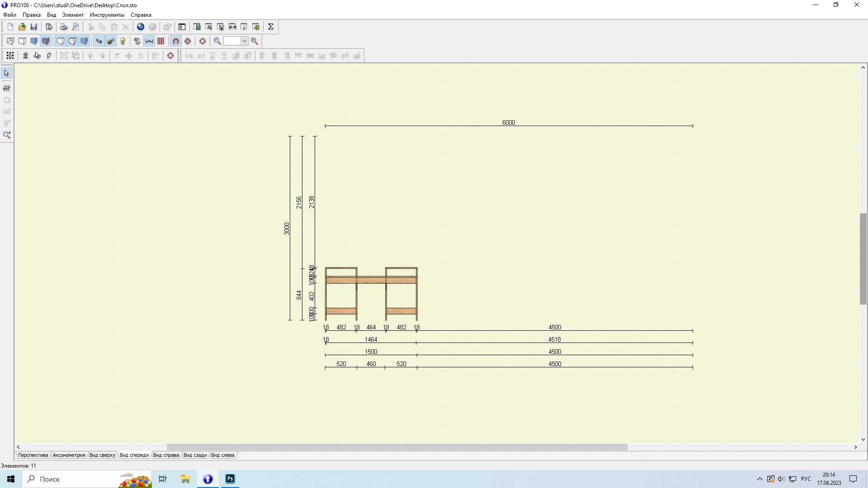Toggle the magnet snap button
The height and width of the screenshot is (488, 868).
176,41
